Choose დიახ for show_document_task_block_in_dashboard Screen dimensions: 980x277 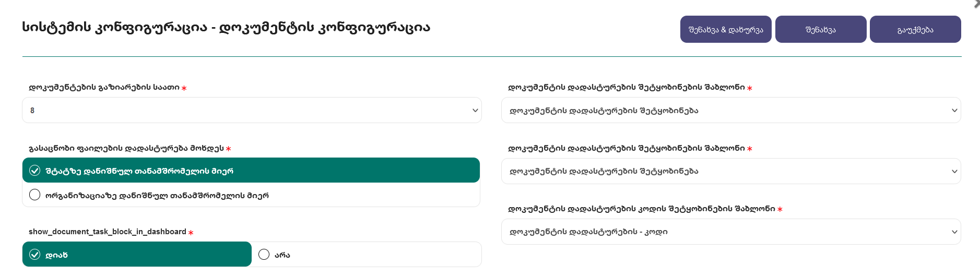pyautogui.click(x=137, y=254)
